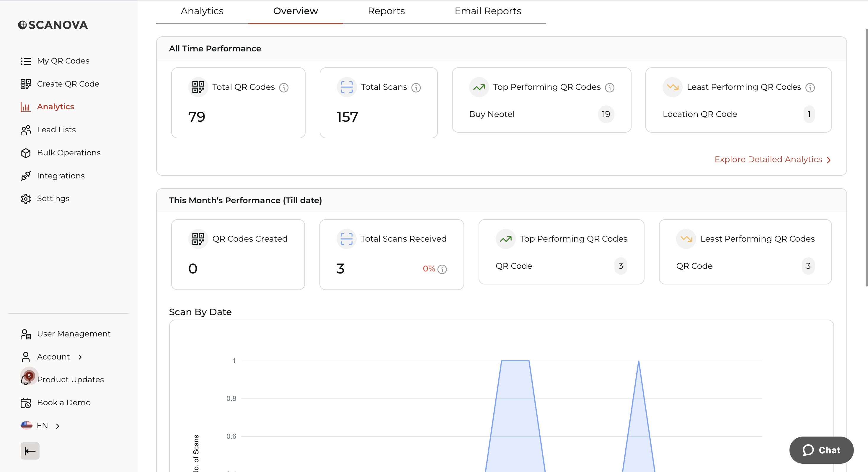Click the all-time Least Performing trend-down icon
The height and width of the screenshot is (472, 868).
point(673,87)
